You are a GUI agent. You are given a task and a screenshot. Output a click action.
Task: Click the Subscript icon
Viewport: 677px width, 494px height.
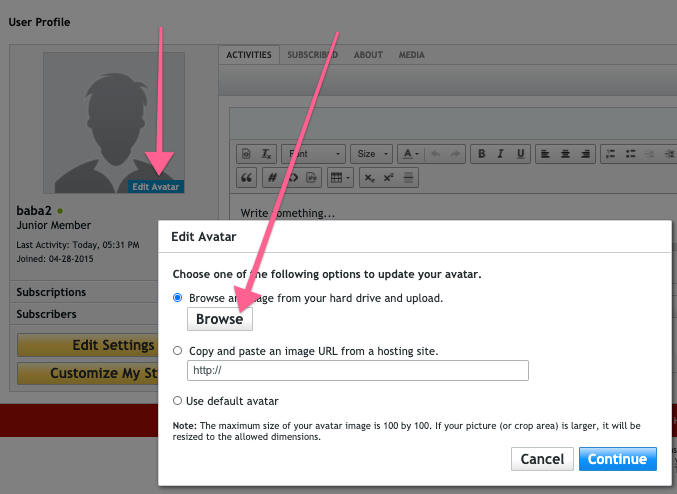click(x=369, y=177)
